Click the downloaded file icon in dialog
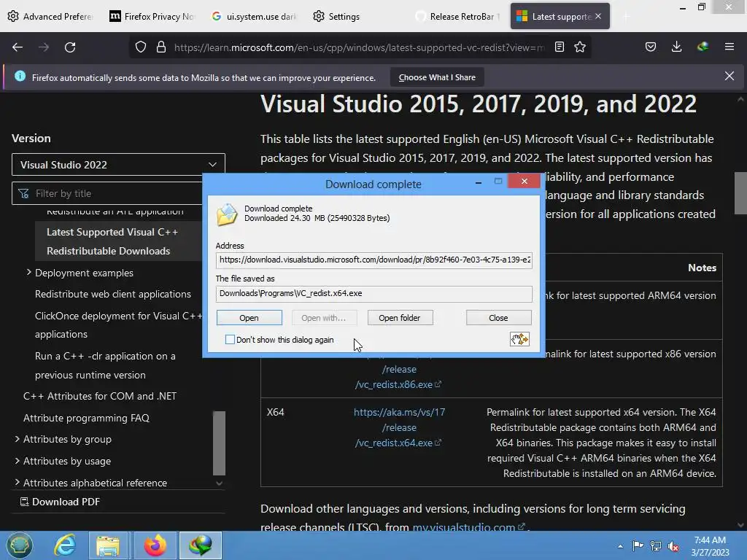The height and width of the screenshot is (560, 747). click(x=227, y=214)
